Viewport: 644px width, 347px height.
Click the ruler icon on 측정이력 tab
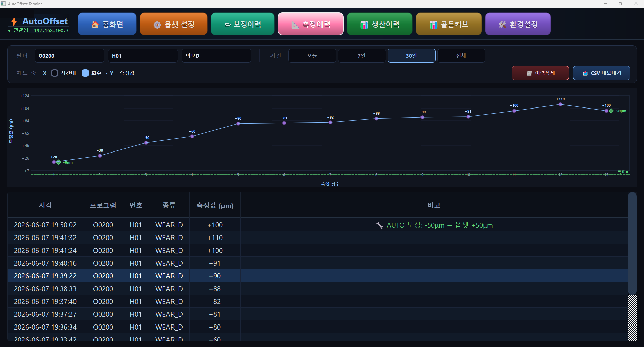(295, 25)
